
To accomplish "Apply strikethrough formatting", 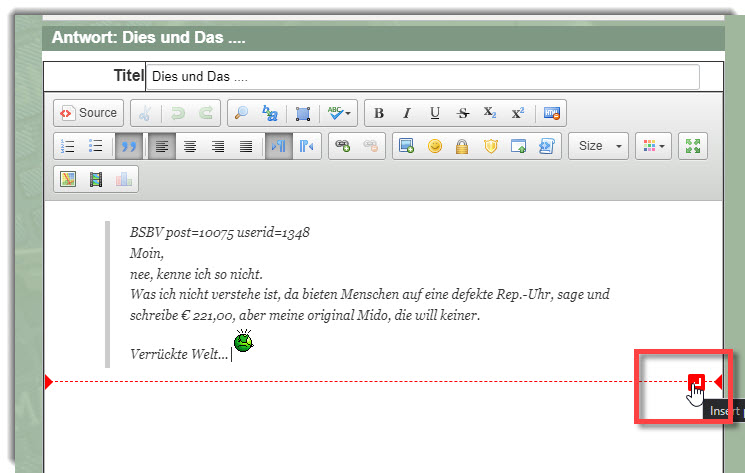I will click(462, 113).
